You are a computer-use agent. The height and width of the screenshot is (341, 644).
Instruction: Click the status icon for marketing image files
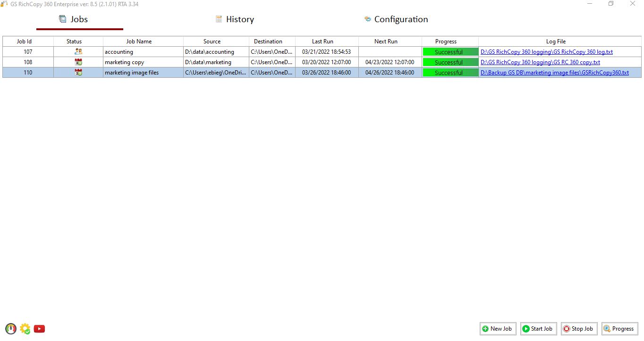pos(78,73)
